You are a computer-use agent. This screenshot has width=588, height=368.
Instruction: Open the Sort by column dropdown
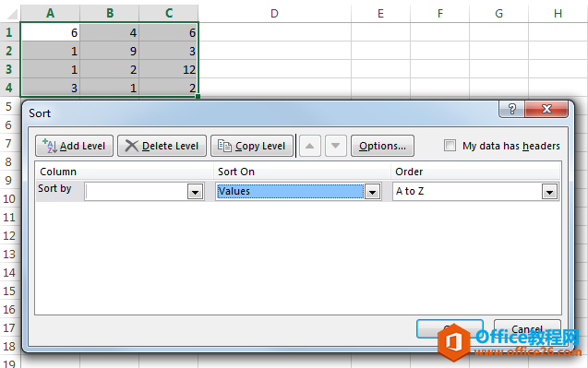click(195, 192)
